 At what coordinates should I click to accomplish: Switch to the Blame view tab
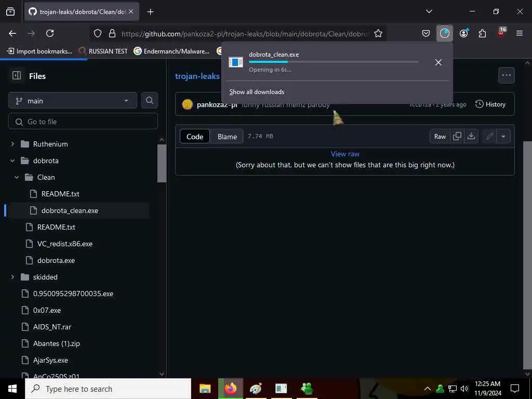pos(227,137)
